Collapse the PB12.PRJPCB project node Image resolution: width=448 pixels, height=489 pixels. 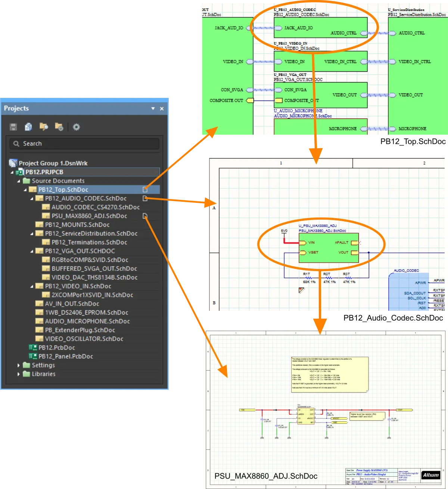pos(12,172)
